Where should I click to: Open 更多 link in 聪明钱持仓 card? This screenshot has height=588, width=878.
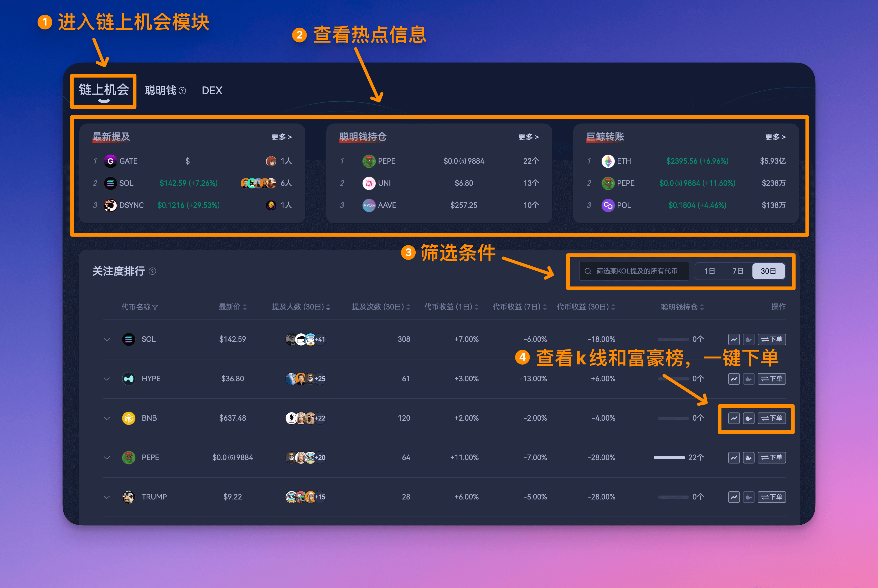click(529, 137)
